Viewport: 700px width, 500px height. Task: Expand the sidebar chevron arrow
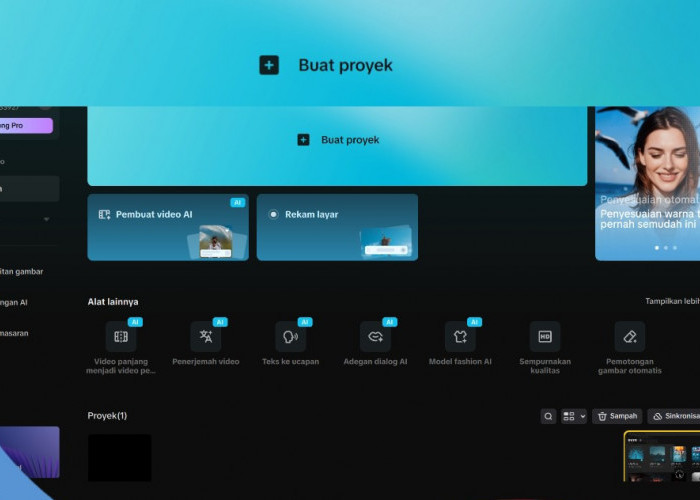45,219
